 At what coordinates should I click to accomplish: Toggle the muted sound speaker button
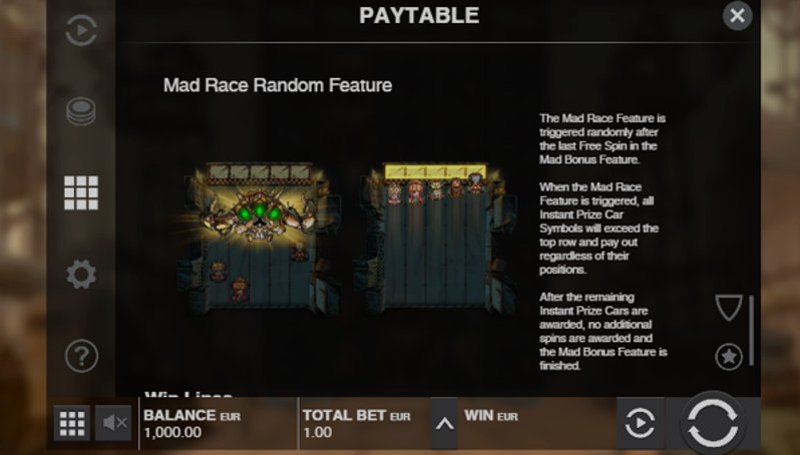coord(113,423)
